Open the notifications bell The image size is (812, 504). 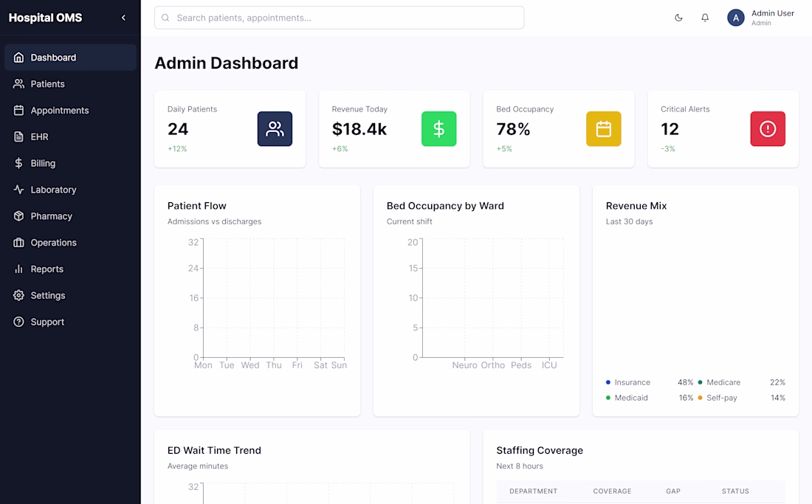pos(705,18)
